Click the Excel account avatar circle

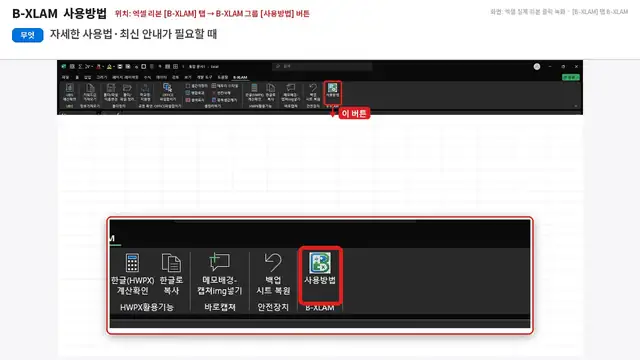(537, 67)
